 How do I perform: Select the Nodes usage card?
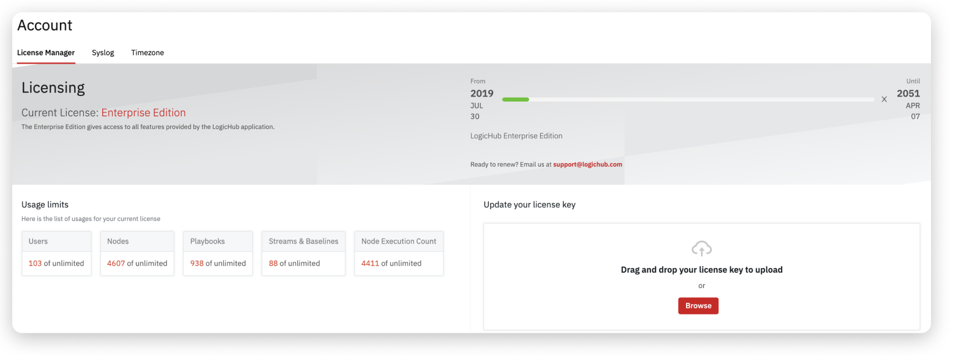click(x=137, y=253)
